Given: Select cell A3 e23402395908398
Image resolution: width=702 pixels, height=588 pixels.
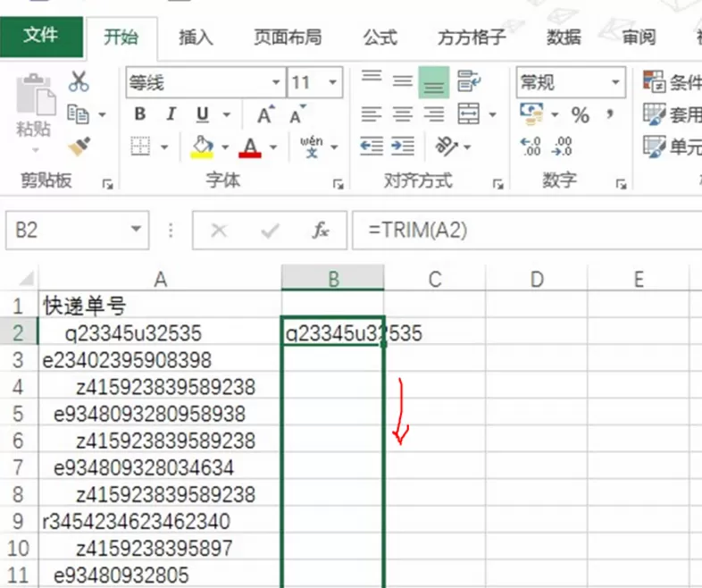Looking at the screenshot, I should tap(160, 360).
